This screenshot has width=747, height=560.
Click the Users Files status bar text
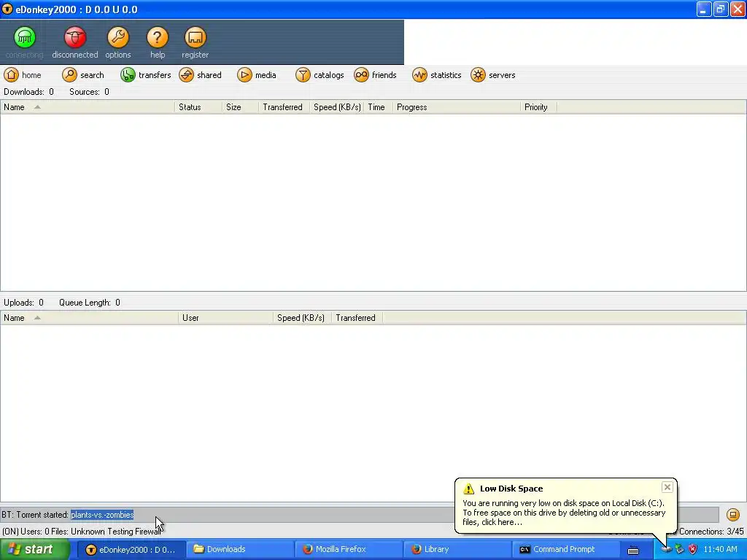(82, 532)
